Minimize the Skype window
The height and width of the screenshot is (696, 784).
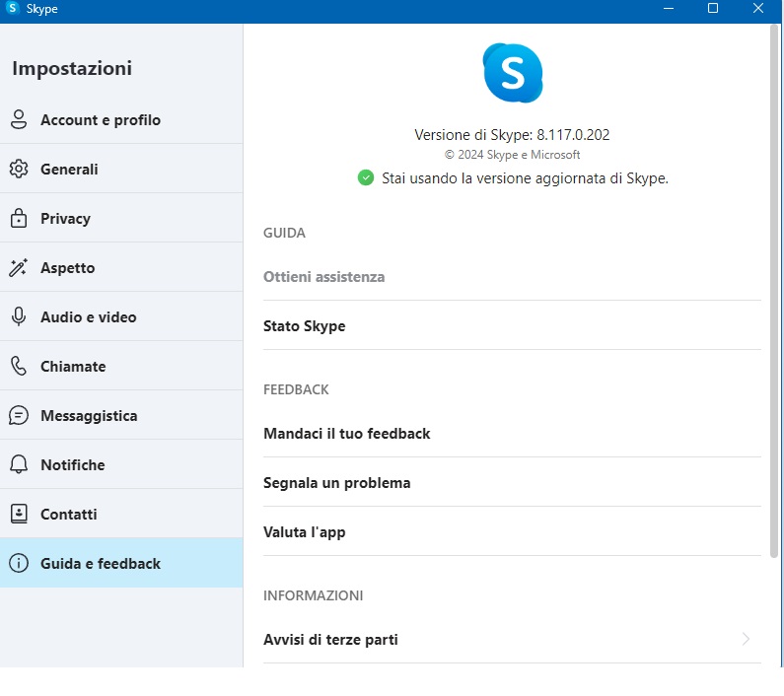point(669,8)
